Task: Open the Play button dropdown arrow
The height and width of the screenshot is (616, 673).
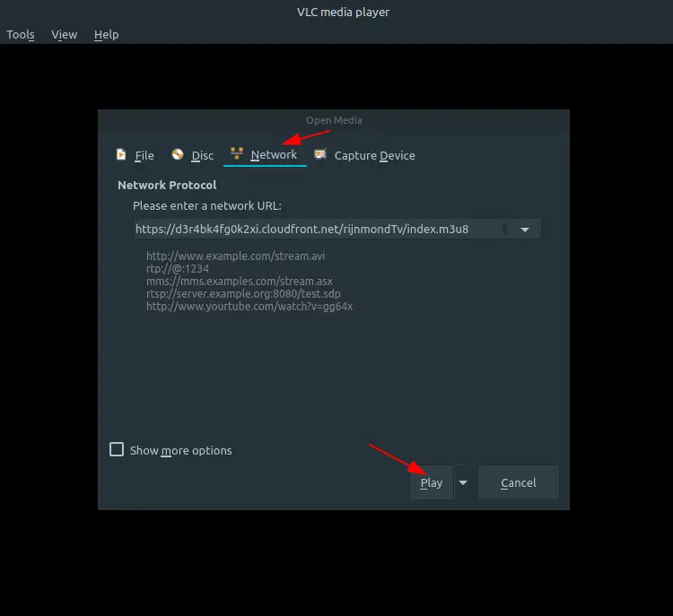Action: [463, 482]
